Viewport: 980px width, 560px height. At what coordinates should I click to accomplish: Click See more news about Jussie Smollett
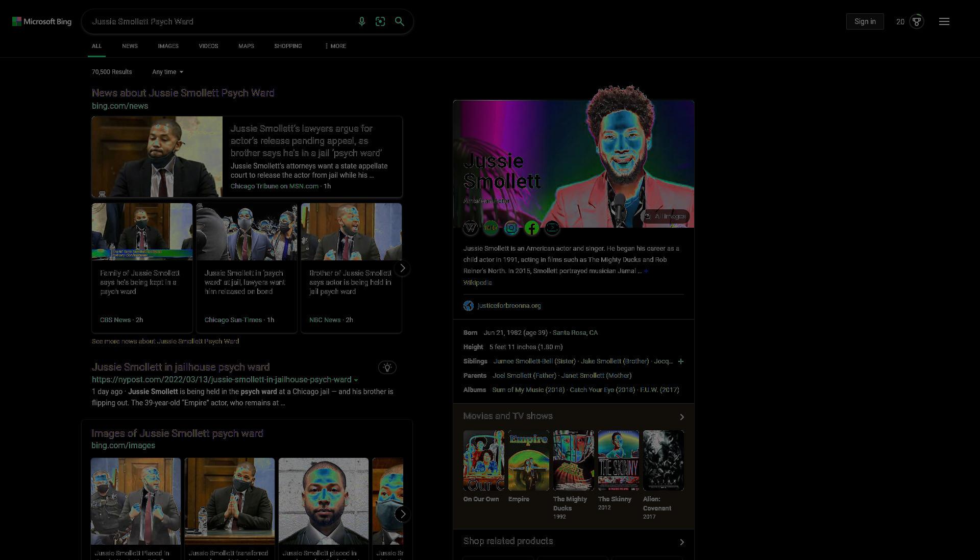[165, 341]
